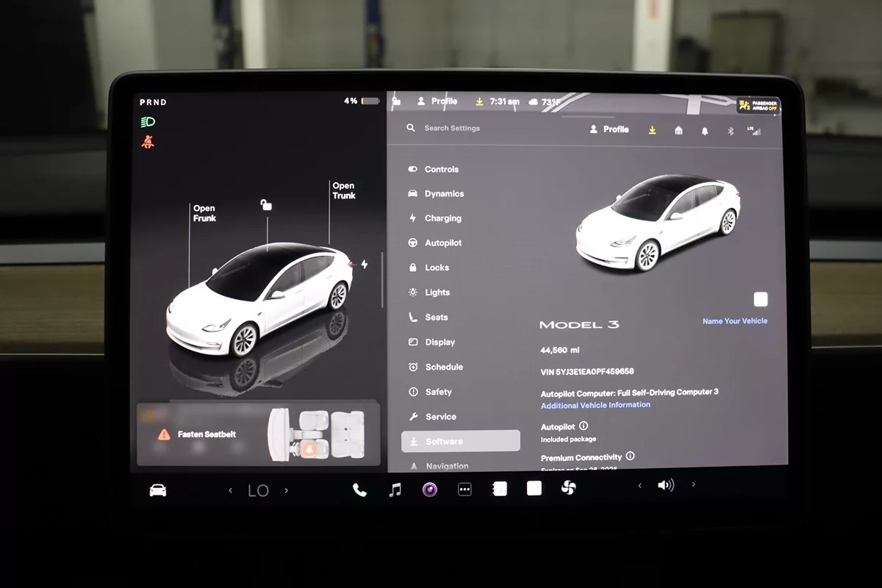The height and width of the screenshot is (588, 882).
Task: Tap the car Controls icon in the bottom bar
Action: tap(158, 490)
